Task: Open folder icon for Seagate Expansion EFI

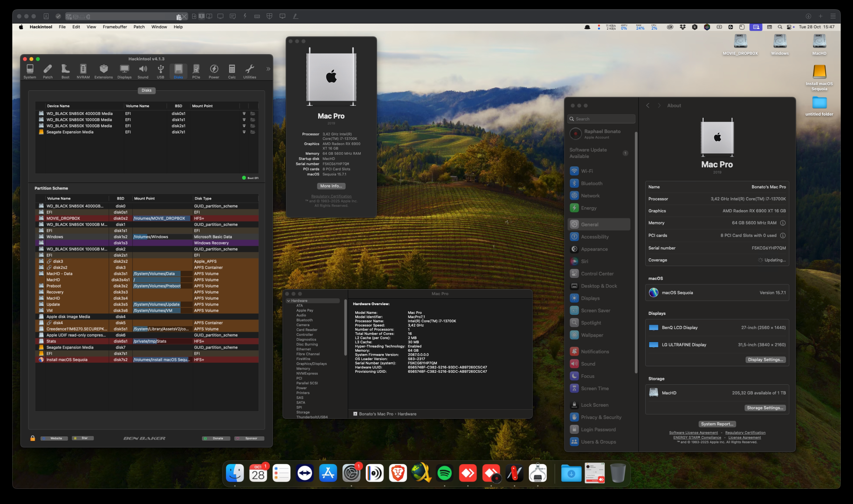Action: [x=253, y=132]
